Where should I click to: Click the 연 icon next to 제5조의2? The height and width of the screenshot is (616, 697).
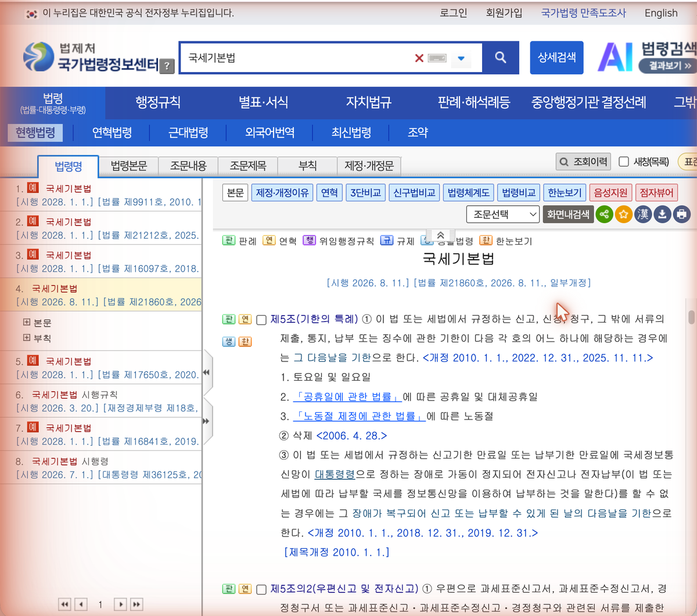click(x=245, y=589)
